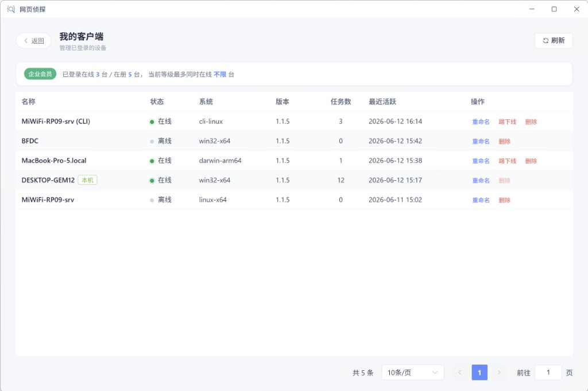Close the 网页侦探 window

(x=577, y=9)
